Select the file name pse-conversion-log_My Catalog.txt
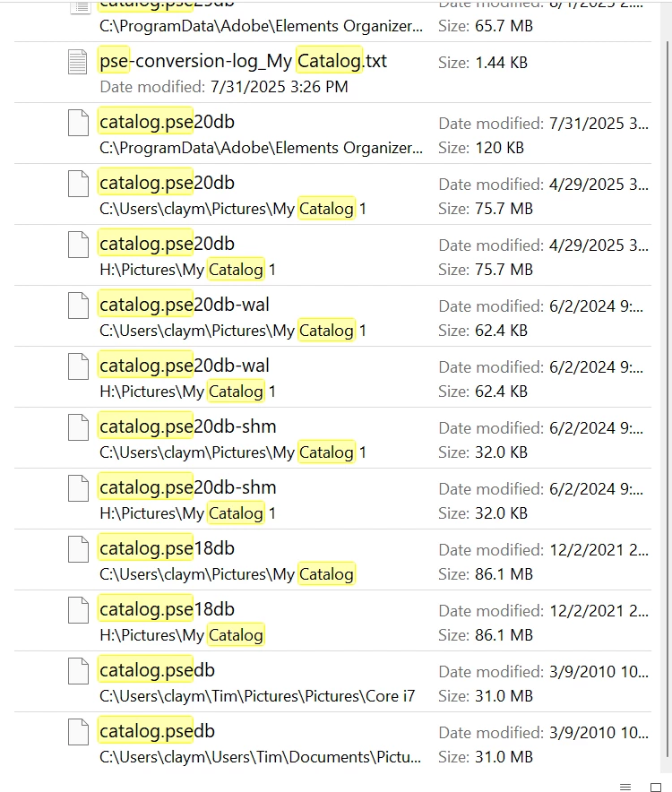The image size is (672, 792). click(x=243, y=61)
